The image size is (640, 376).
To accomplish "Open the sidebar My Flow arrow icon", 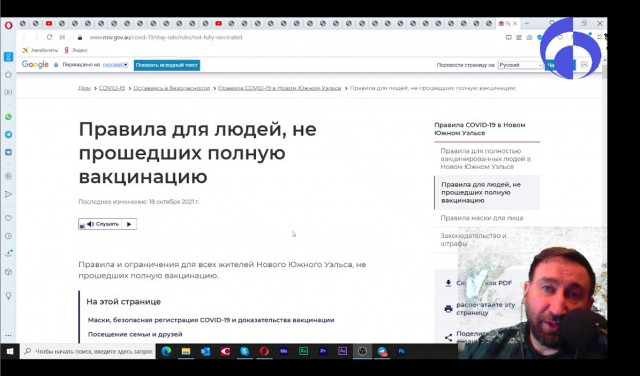I will pyautogui.click(x=8, y=194).
